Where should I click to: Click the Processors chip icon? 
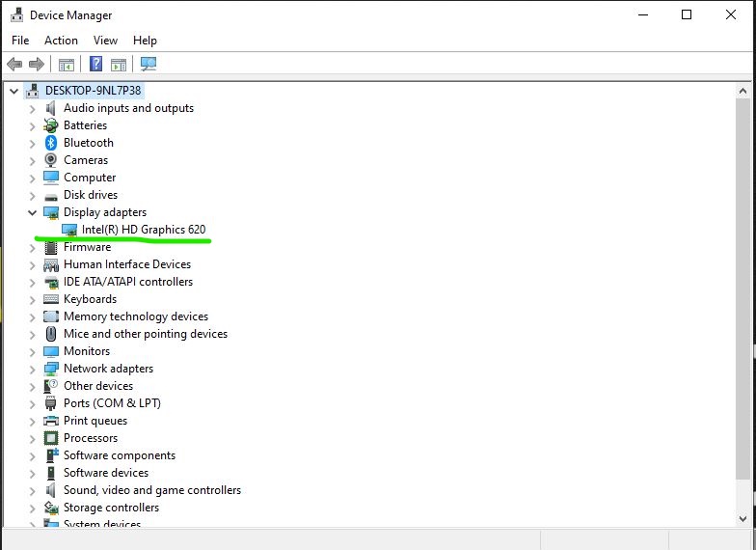50,438
